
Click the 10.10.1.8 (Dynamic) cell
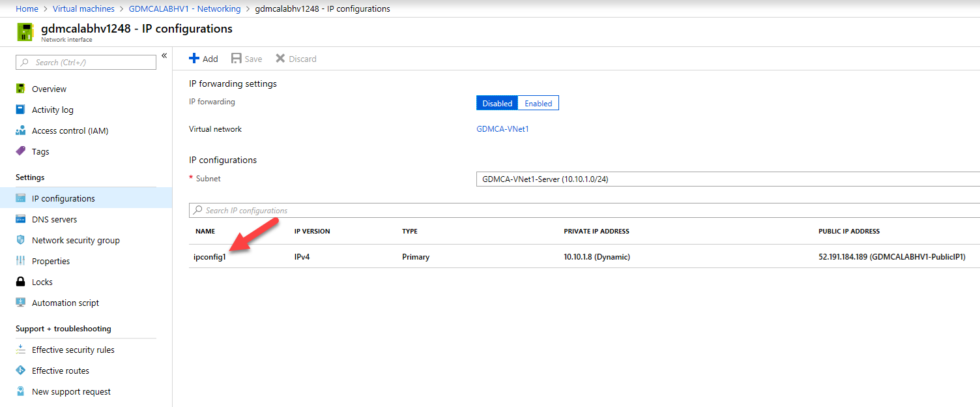pos(597,257)
